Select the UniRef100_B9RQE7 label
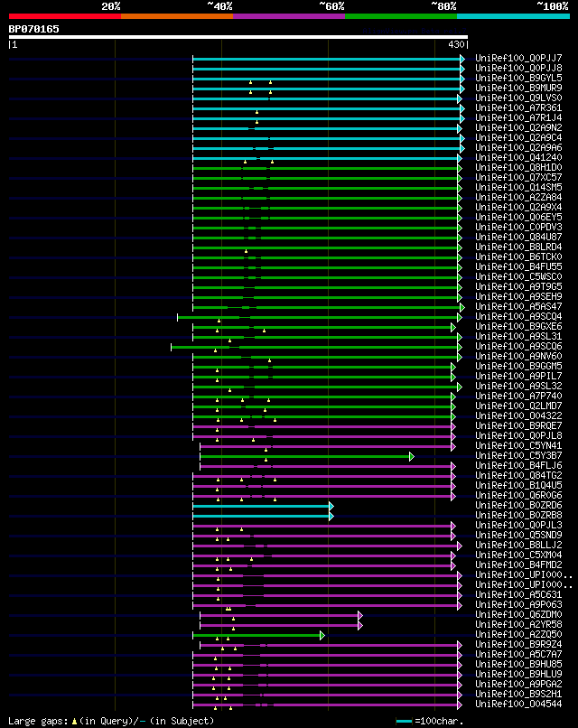 [518, 426]
